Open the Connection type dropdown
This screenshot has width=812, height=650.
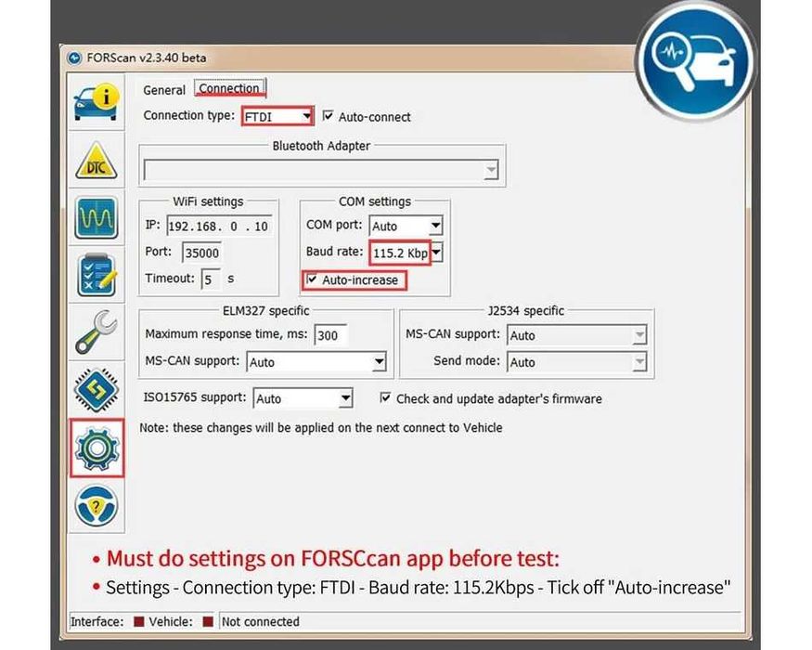tap(277, 117)
